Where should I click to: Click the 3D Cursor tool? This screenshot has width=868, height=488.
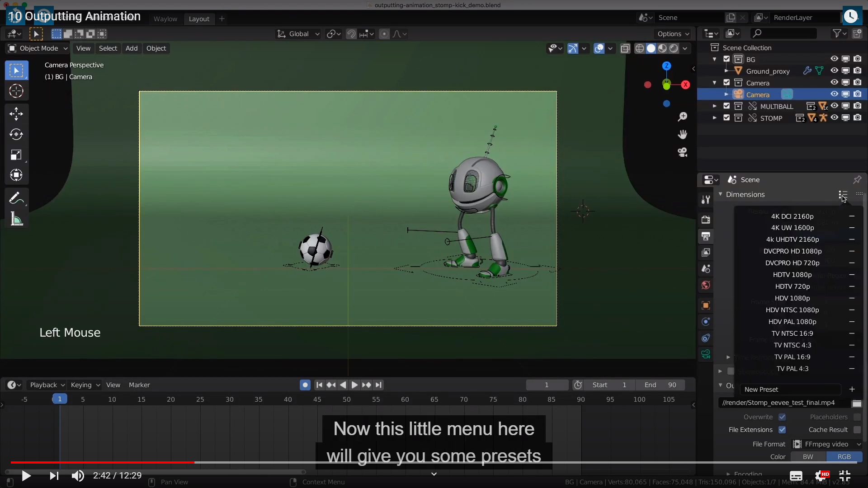click(x=16, y=91)
